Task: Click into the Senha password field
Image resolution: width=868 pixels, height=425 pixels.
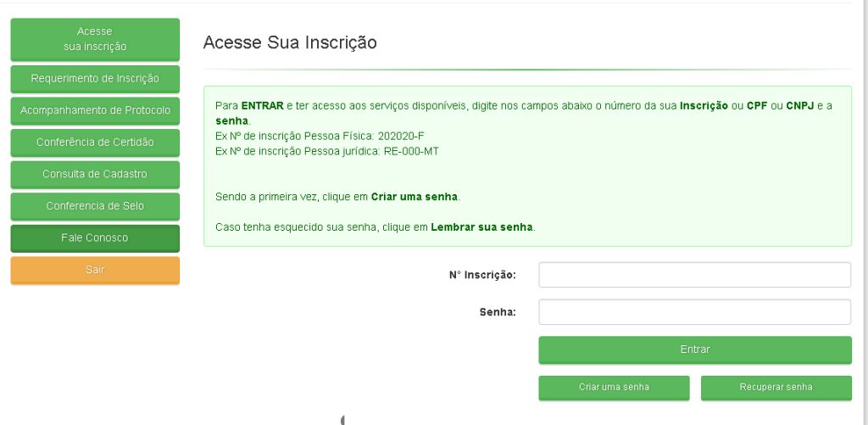Action: [x=694, y=312]
